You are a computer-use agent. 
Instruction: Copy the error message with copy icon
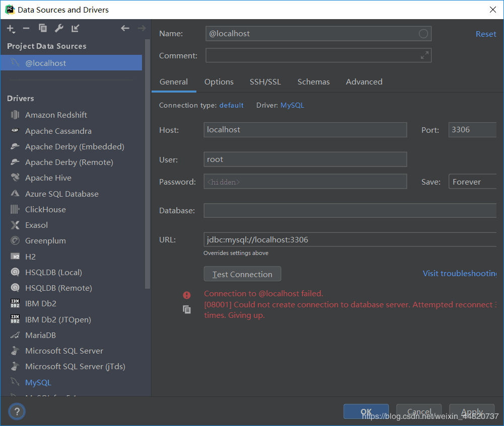pos(187,309)
